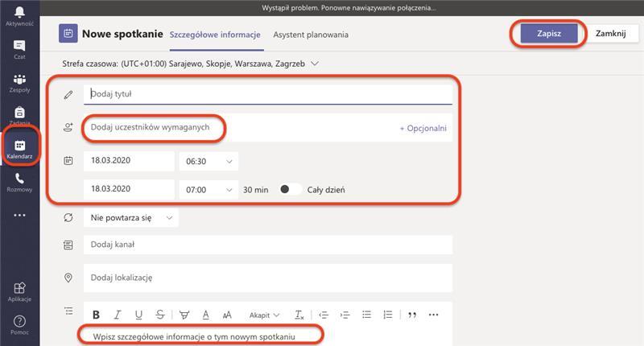Viewport: 644px width, 346px height.
Task: Expand the time zone dropdown
Action: 315,63
